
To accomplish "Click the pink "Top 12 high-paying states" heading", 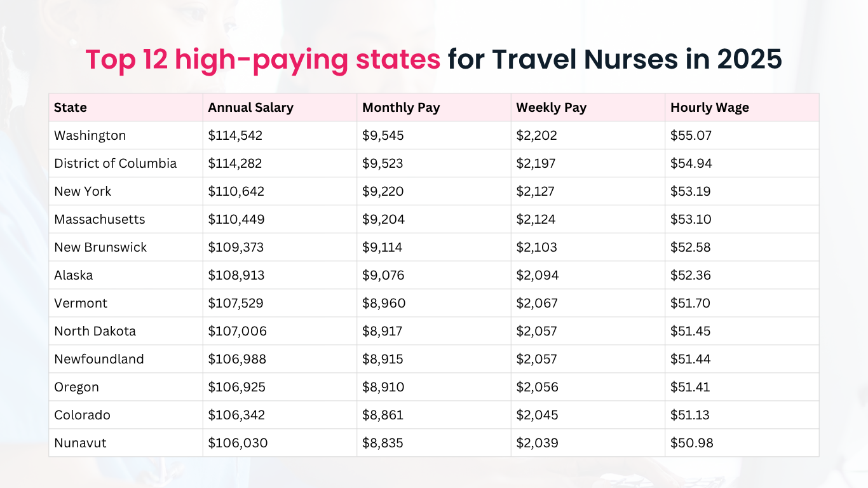I will coord(262,60).
